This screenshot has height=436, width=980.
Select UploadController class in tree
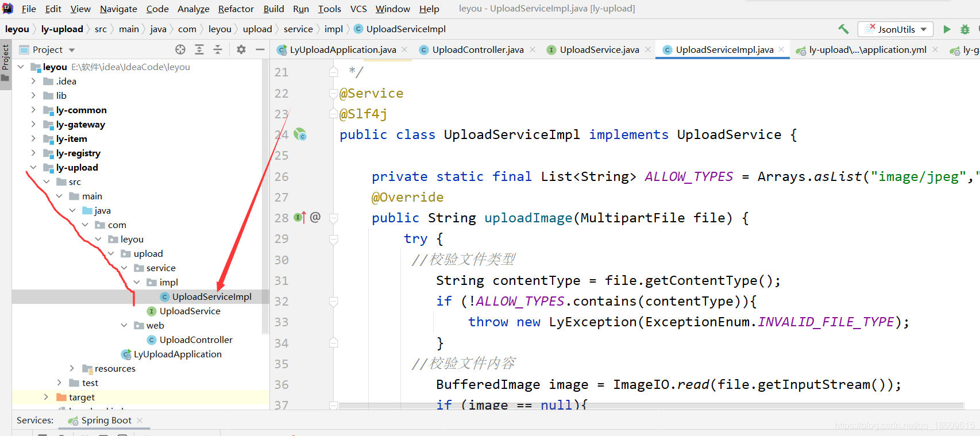pos(196,339)
